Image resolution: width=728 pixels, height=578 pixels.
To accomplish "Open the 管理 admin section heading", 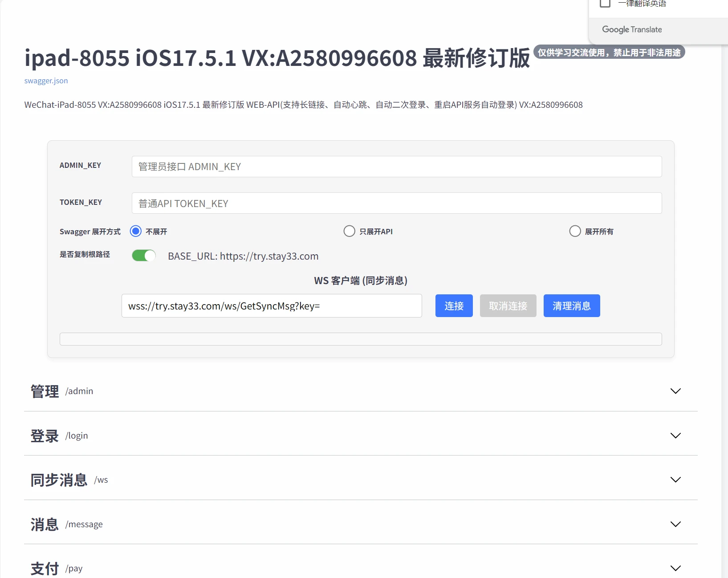I will [x=45, y=391].
